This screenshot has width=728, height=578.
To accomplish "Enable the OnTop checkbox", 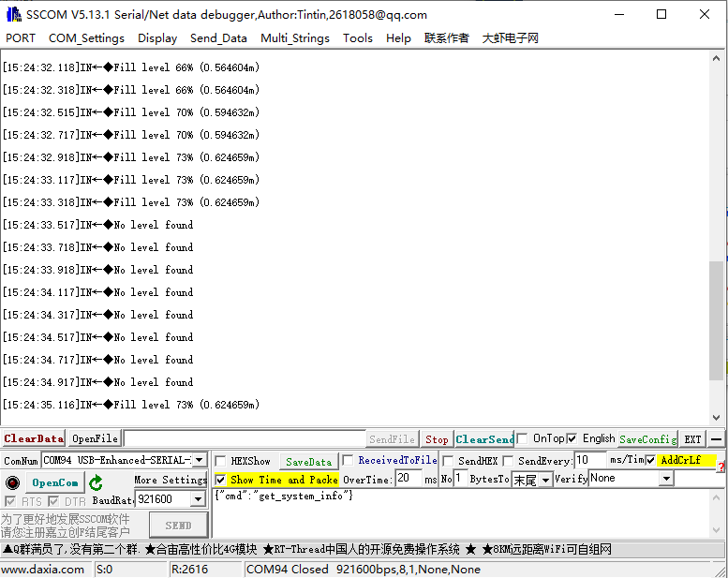I will point(523,438).
